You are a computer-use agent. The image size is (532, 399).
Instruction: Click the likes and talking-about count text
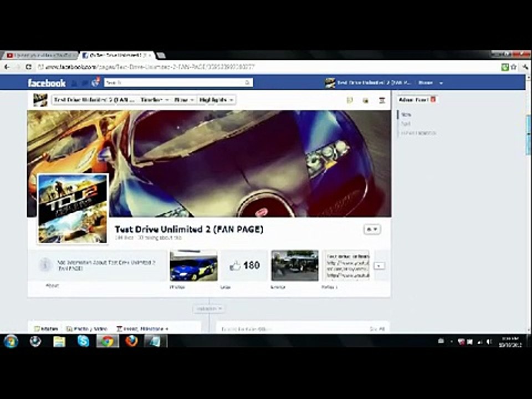149,238
